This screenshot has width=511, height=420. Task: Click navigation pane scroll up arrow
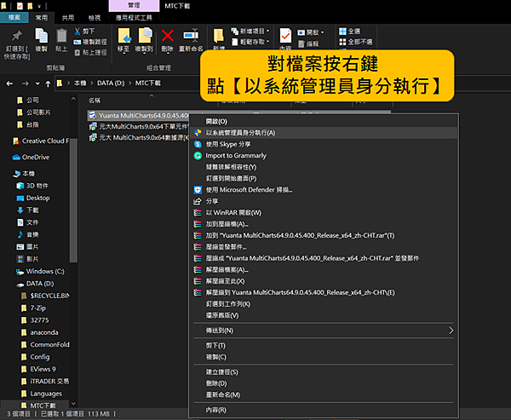[73, 99]
